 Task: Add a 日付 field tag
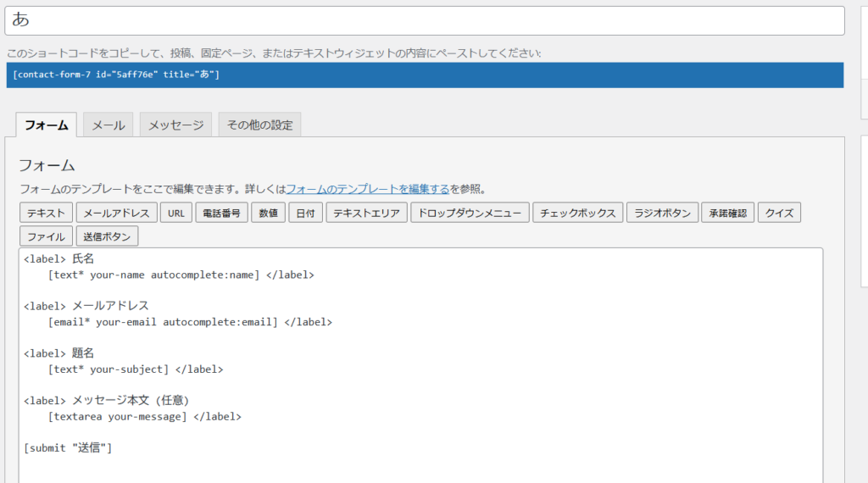point(305,213)
